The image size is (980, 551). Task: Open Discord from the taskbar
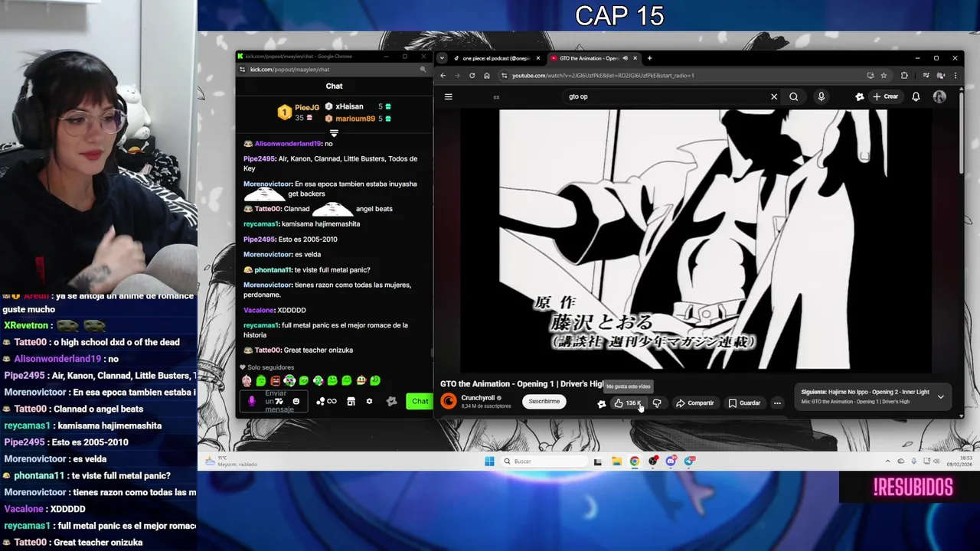(671, 461)
